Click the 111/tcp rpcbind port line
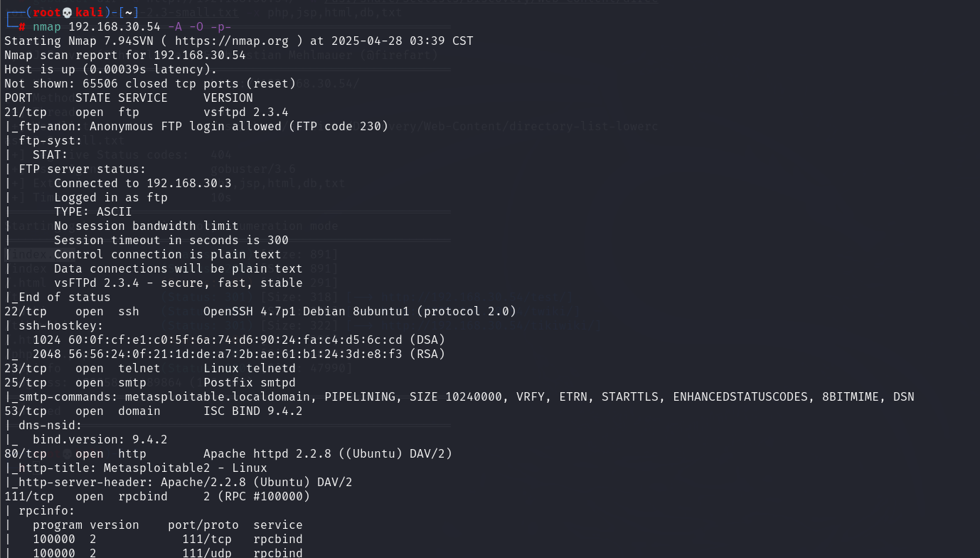 click(157, 496)
